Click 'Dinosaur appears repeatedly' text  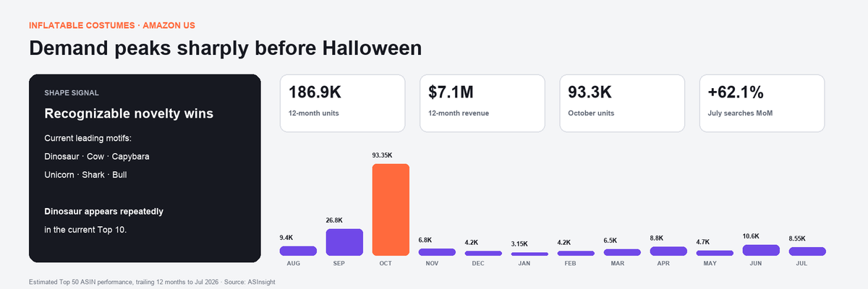pyautogui.click(x=104, y=212)
